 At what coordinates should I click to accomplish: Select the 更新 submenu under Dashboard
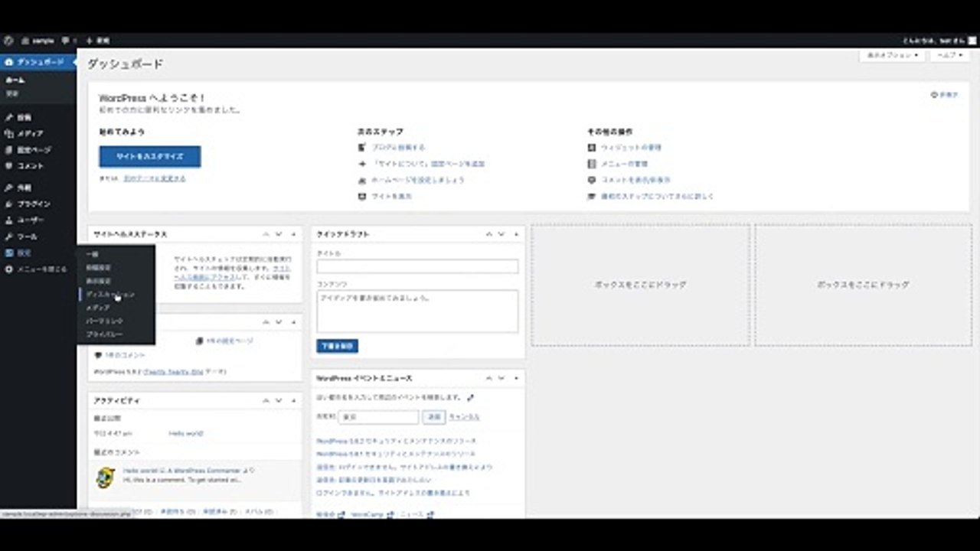pos(12,93)
